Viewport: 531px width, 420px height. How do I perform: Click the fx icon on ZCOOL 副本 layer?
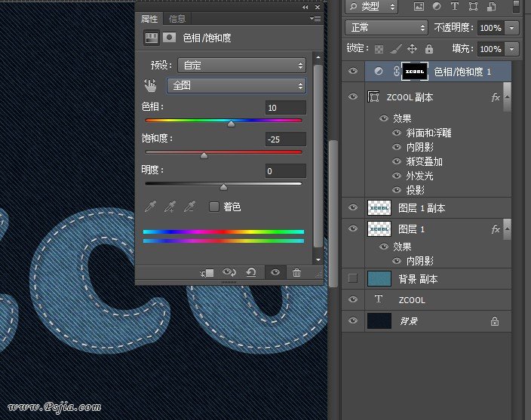coord(496,97)
